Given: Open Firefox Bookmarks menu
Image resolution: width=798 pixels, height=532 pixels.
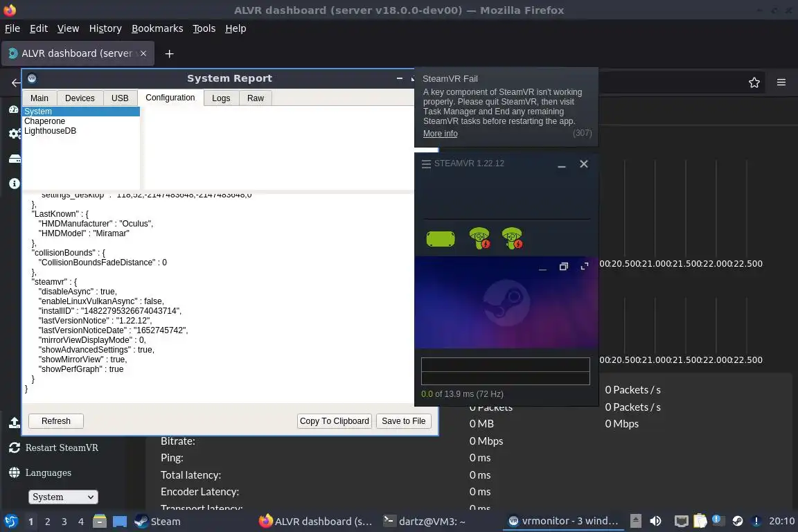Looking at the screenshot, I should 157,28.
